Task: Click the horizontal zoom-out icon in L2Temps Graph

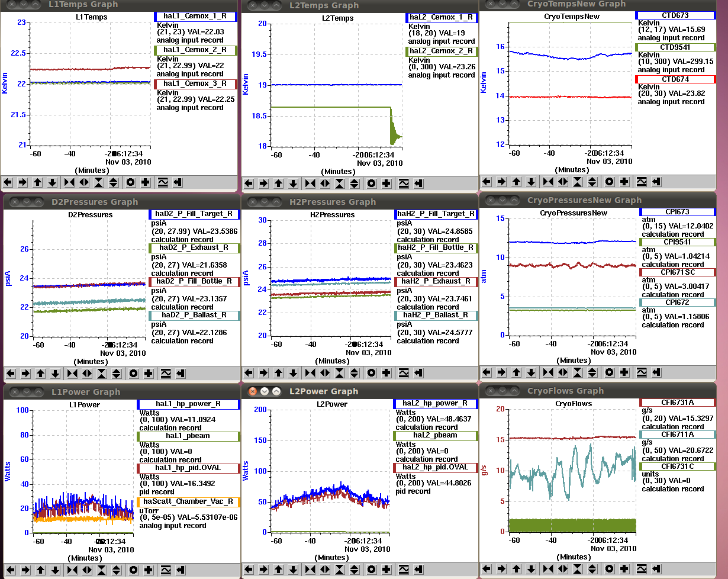Action: (325, 184)
